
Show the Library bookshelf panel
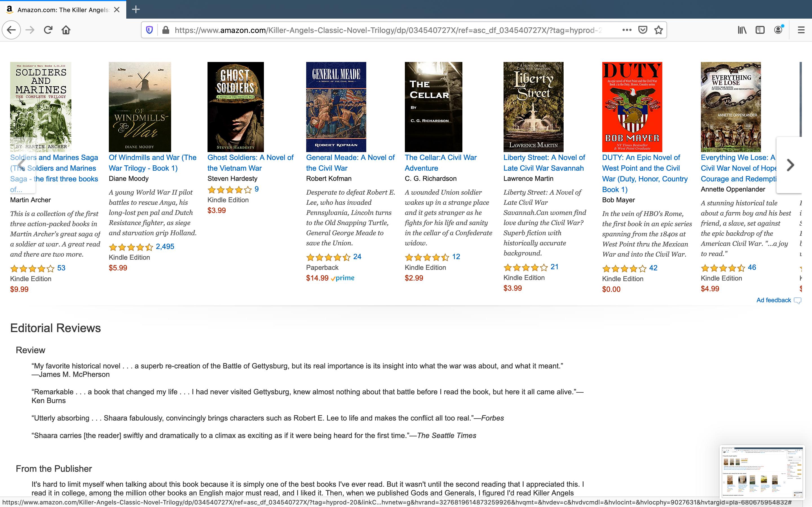(742, 30)
